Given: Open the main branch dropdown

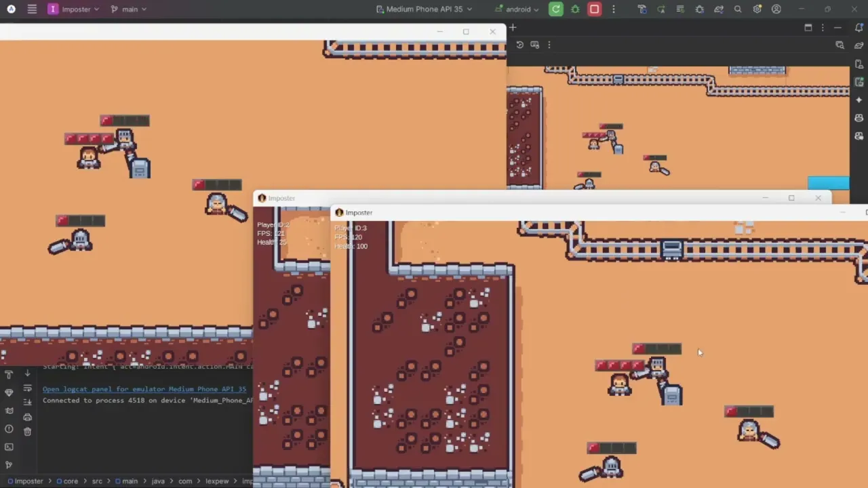Looking at the screenshot, I should (x=128, y=9).
